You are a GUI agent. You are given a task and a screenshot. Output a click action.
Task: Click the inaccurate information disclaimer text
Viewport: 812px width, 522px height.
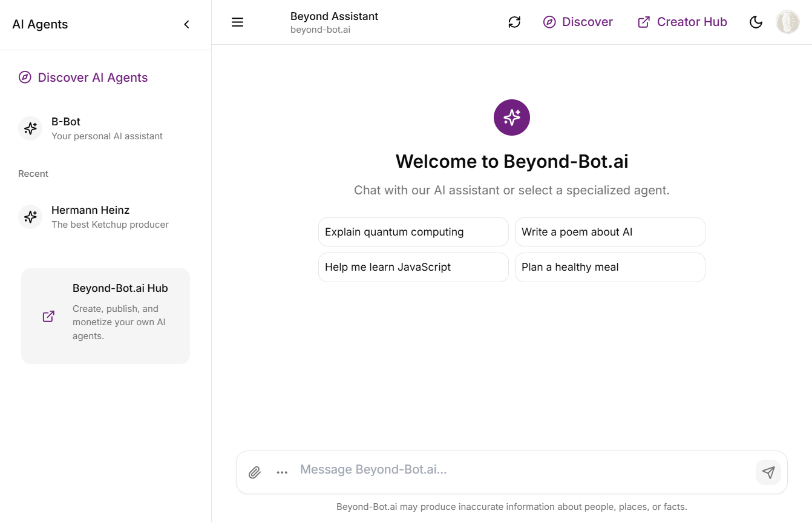(512, 507)
